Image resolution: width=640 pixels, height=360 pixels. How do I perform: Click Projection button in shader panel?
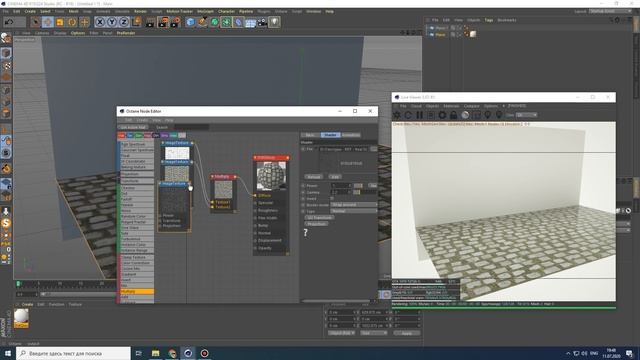click(316, 224)
